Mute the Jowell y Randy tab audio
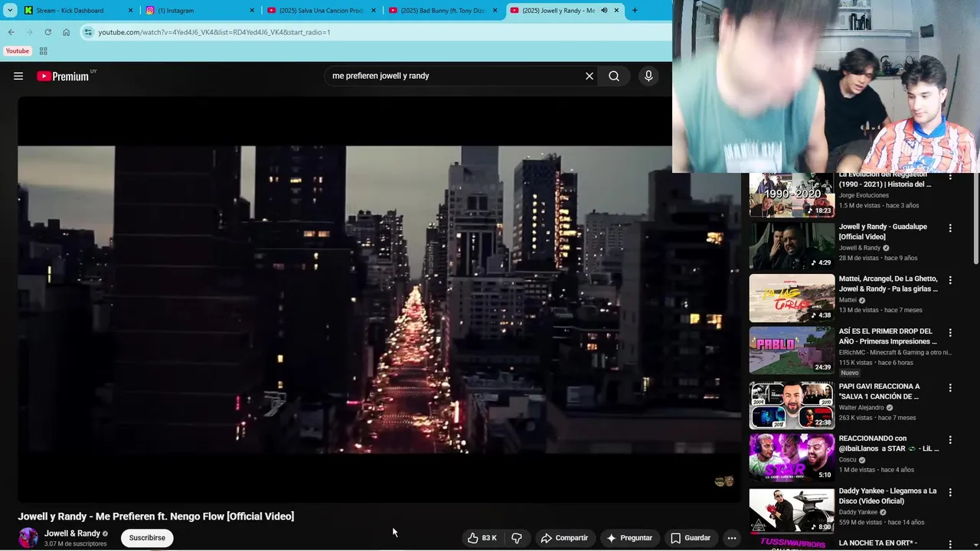This screenshot has height=551, width=980. pos(604,11)
